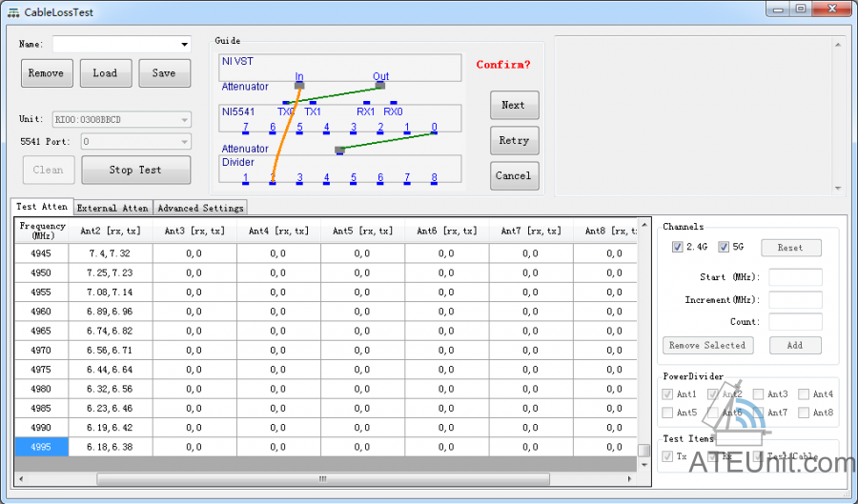The image size is (858, 504).
Task: Click the Start (MHz) input field
Action: (x=795, y=277)
